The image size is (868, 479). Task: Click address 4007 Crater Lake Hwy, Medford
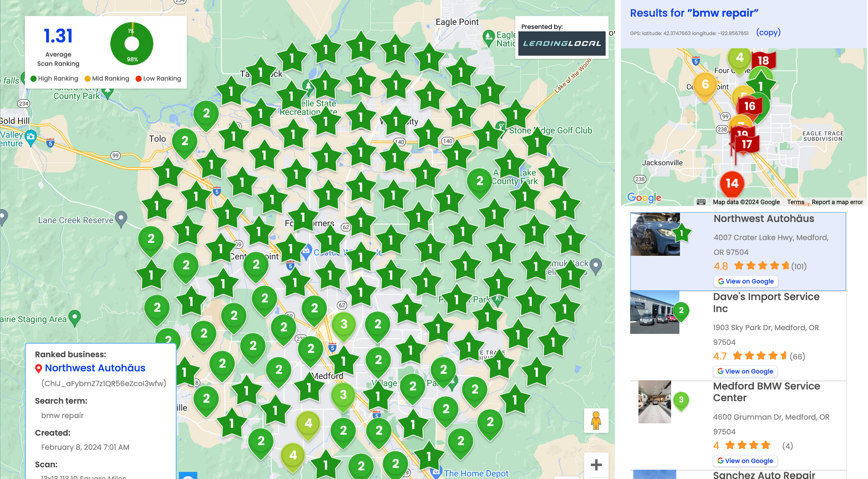pyautogui.click(x=771, y=245)
